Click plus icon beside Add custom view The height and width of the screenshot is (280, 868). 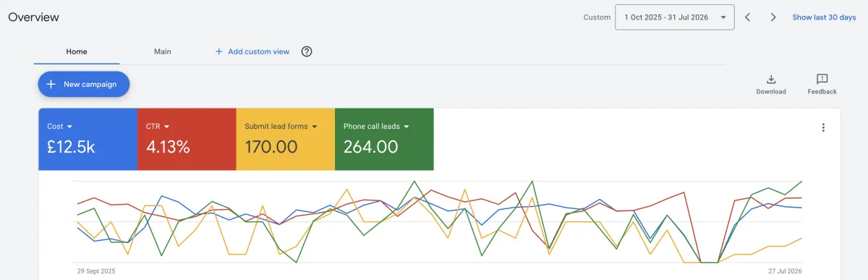[x=218, y=51]
